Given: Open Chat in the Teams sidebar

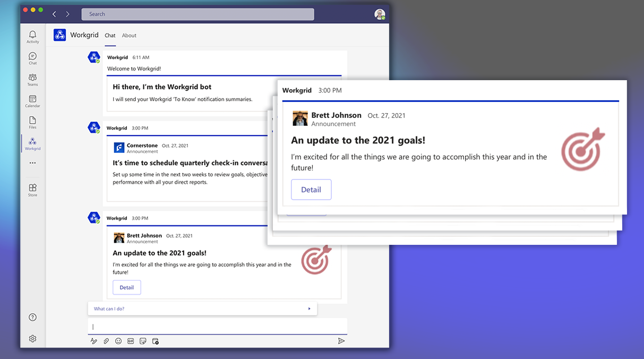Looking at the screenshot, I should coord(33,58).
